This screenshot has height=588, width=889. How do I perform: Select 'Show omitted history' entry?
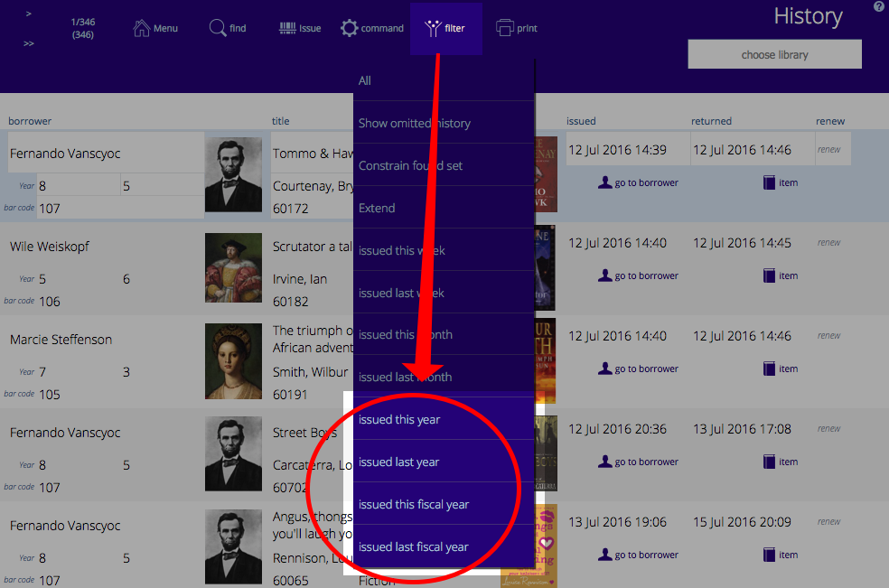pos(414,123)
